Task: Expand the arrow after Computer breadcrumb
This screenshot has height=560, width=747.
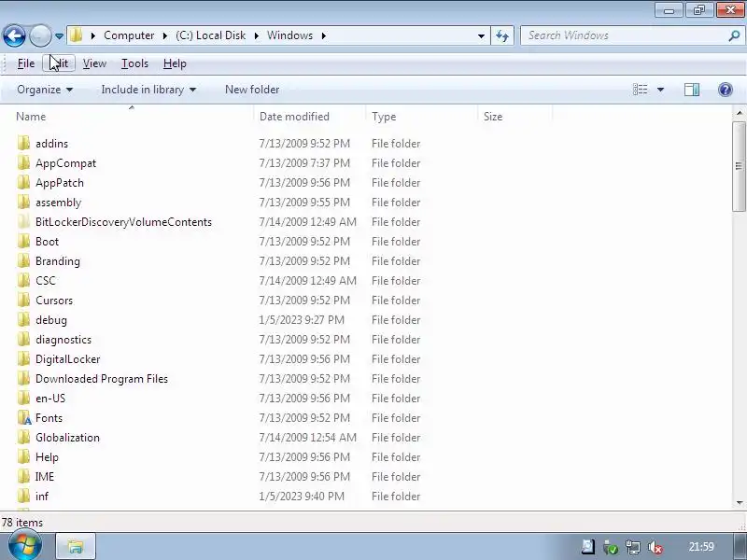Action: click(x=165, y=35)
